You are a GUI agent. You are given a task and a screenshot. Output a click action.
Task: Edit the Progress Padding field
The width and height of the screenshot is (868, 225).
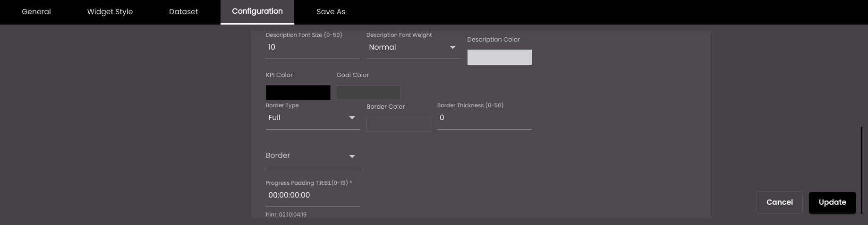tap(313, 195)
